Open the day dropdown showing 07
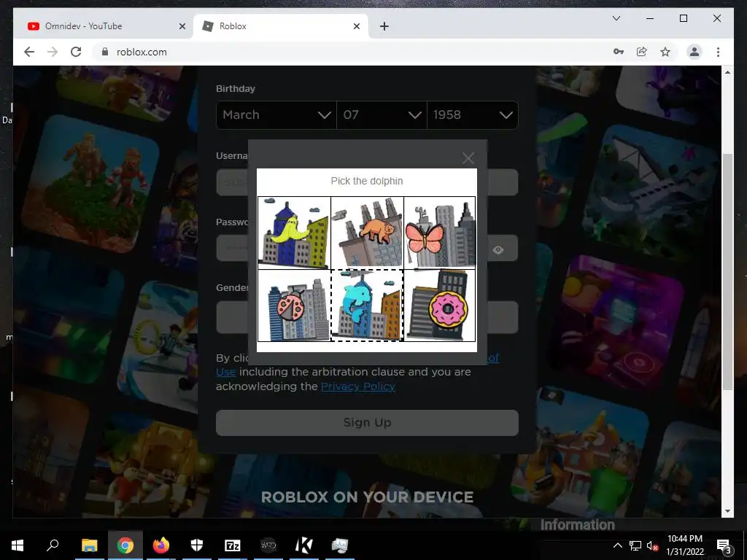The image size is (747, 560). click(382, 114)
